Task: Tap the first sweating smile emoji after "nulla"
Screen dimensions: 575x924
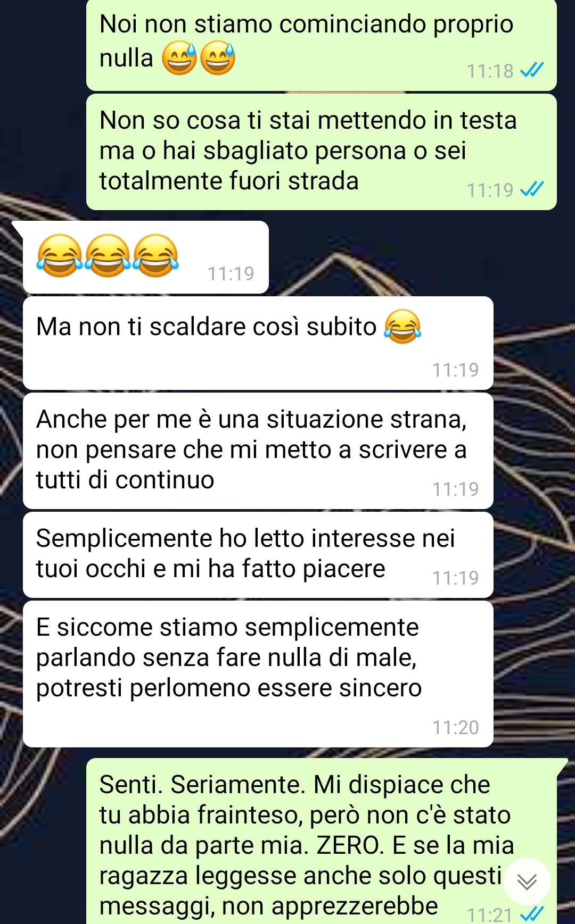Action: (179, 58)
